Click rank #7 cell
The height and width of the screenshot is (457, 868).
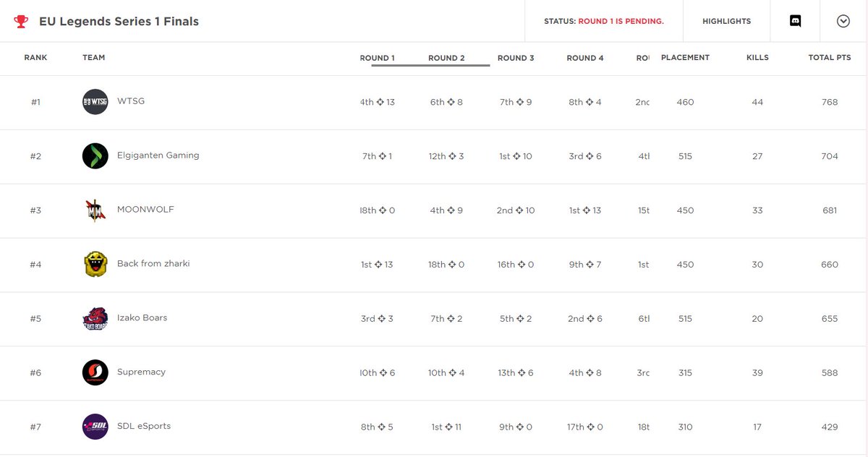(x=35, y=427)
